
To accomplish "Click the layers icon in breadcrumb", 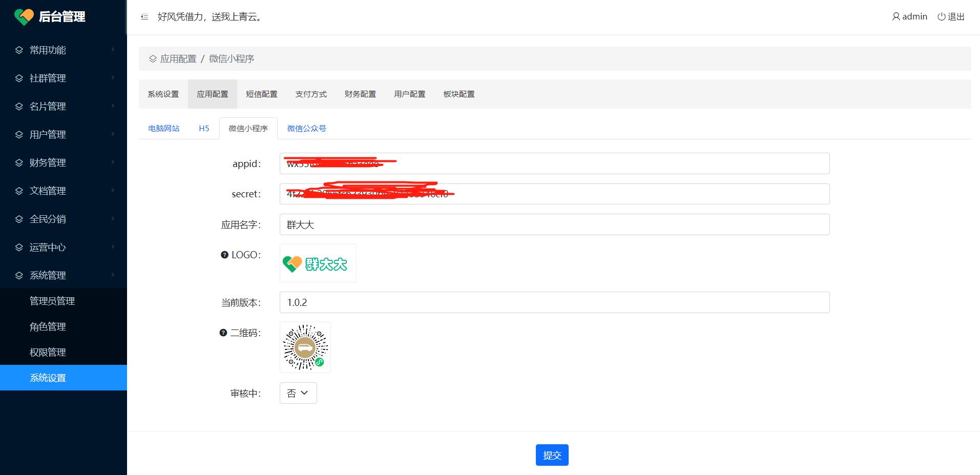I will 153,59.
